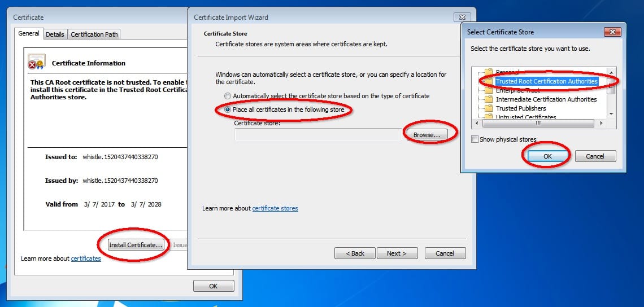Close the Select Certificate Store dialog
This screenshot has height=307, width=644.
(x=612, y=32)
